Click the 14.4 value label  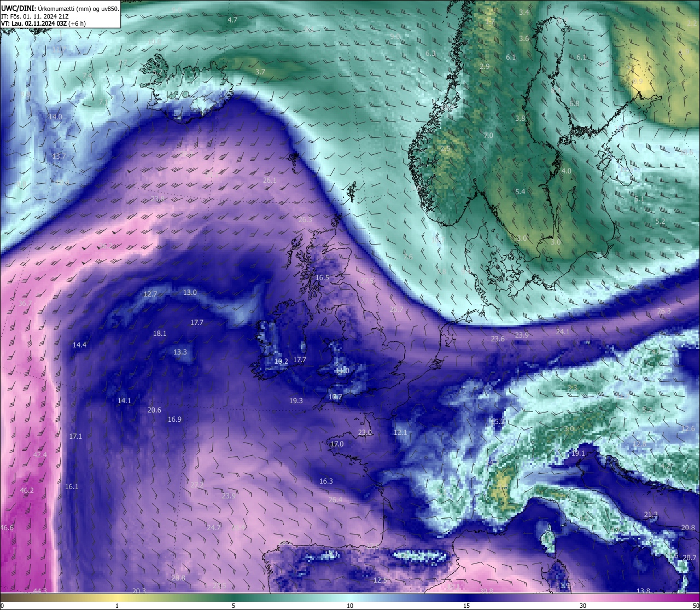[80, 345]
